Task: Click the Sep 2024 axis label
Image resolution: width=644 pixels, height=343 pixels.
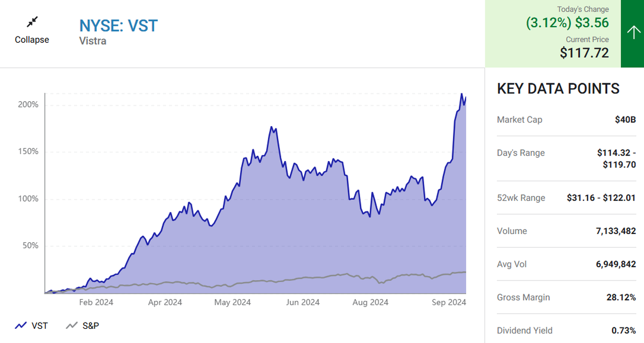Action: tap(449, 302)
